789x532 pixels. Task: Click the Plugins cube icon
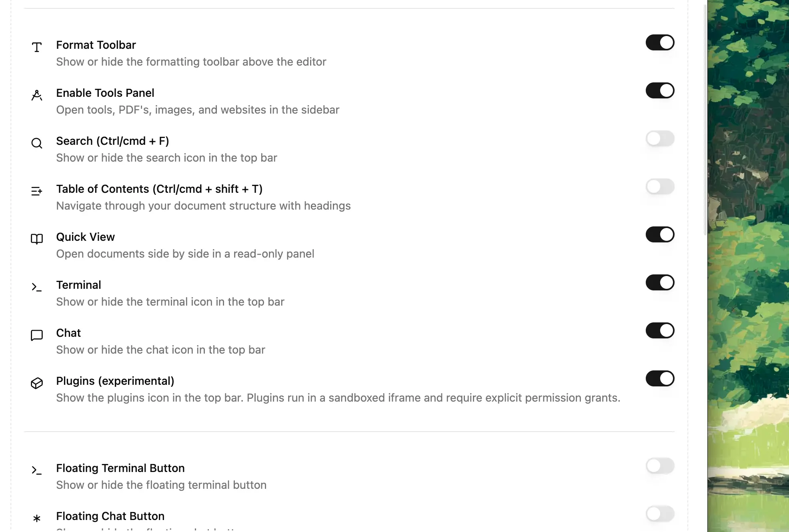coord(37,383)
